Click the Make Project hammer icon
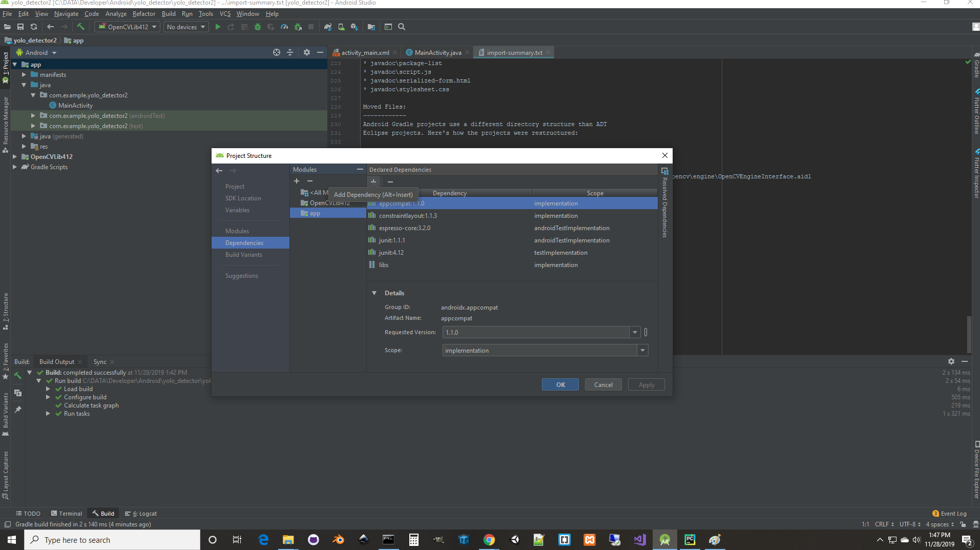 point(80,27)
